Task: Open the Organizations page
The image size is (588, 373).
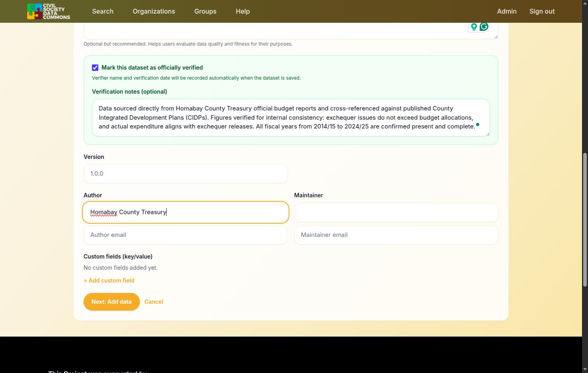Action: coord(154,11)
